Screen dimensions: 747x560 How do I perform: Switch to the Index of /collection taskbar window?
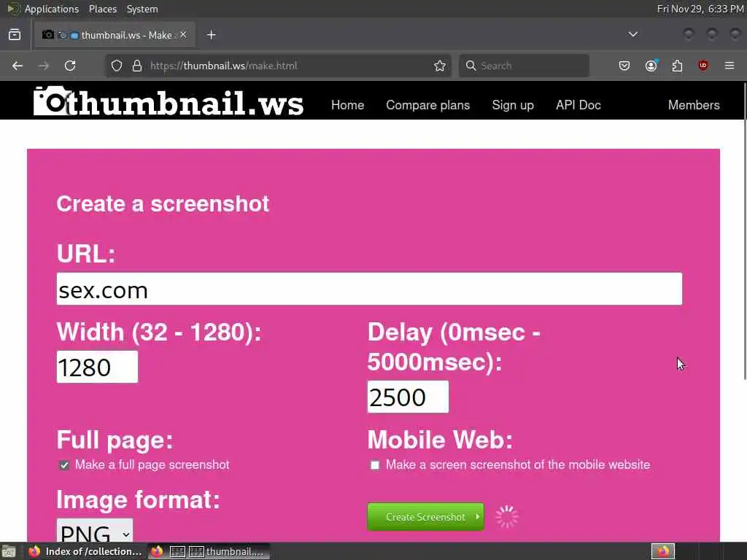coord(85,551)
